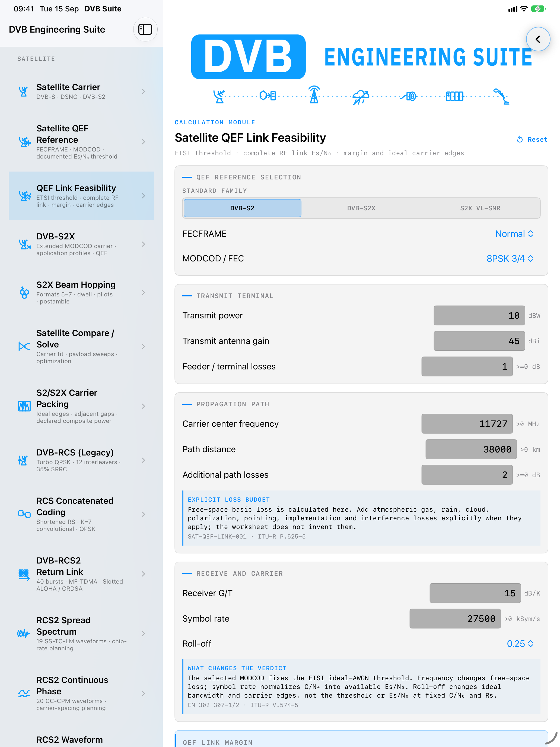This screenshot has height=747, width=560.
Task: Open the Roll-off 0.25 picker
Action: coord(520,644)
